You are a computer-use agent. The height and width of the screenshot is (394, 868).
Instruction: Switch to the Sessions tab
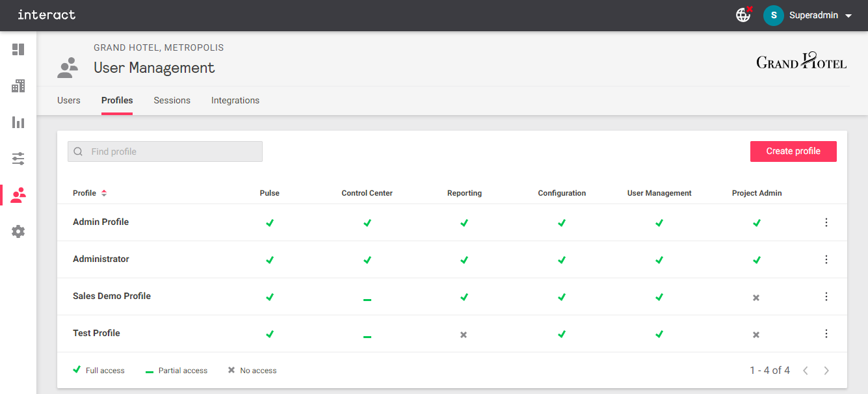coord(172,100)
